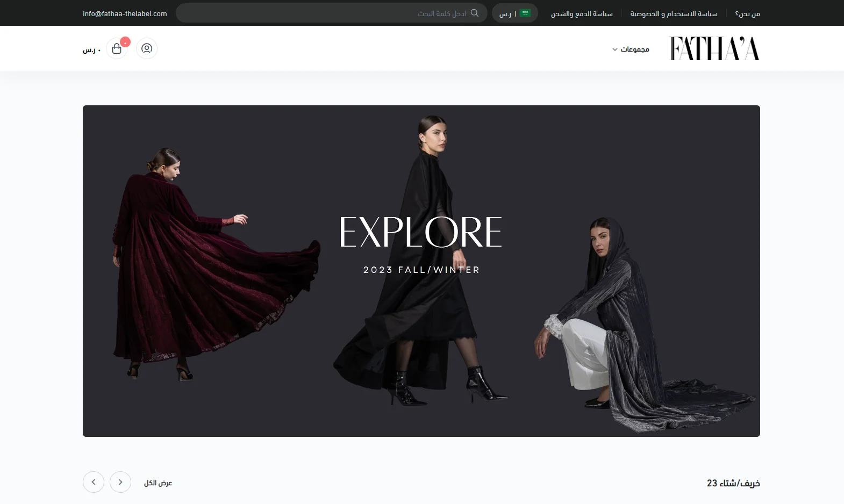Open the ر.س currency selector dropdown
Screen dimensions: 844x504
click(x=515, y=13)
